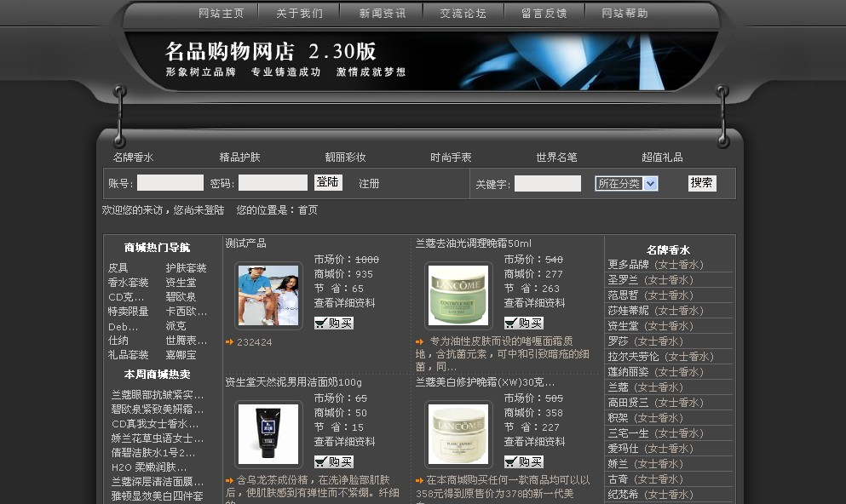The height and width of the screenshot is (504, 846).
Task: Open 网站帮助 help page
Action: coord(624,14)
